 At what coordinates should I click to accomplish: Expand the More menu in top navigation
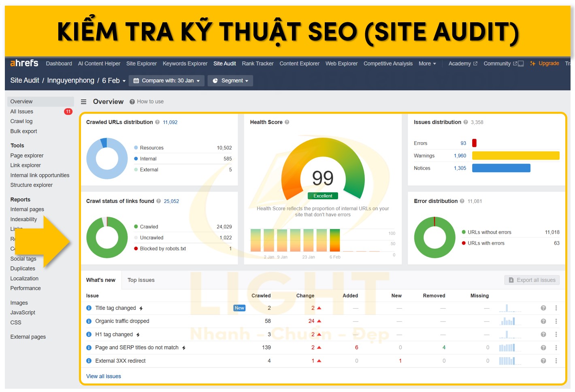pos(427,64)
